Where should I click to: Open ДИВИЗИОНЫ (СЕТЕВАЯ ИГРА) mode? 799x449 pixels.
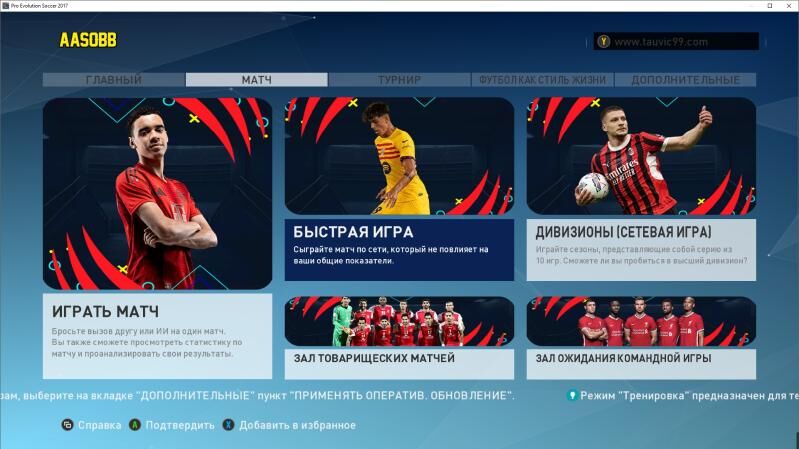coord(641,250)
